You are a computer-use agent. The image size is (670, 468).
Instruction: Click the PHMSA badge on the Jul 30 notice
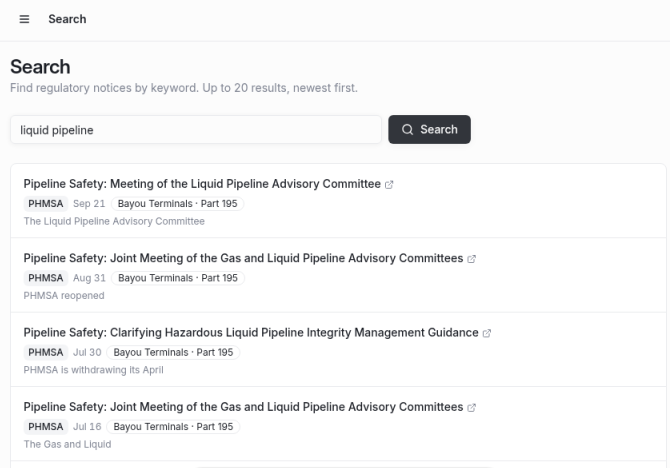click(x=46, y=353)
